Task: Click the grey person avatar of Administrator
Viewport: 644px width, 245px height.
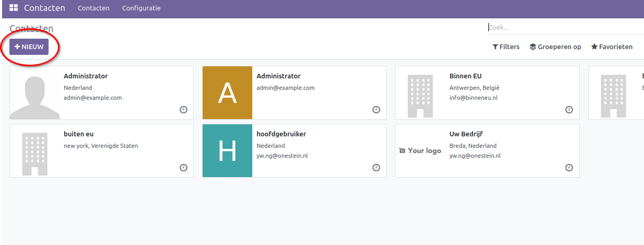Action: coord(34,93)
